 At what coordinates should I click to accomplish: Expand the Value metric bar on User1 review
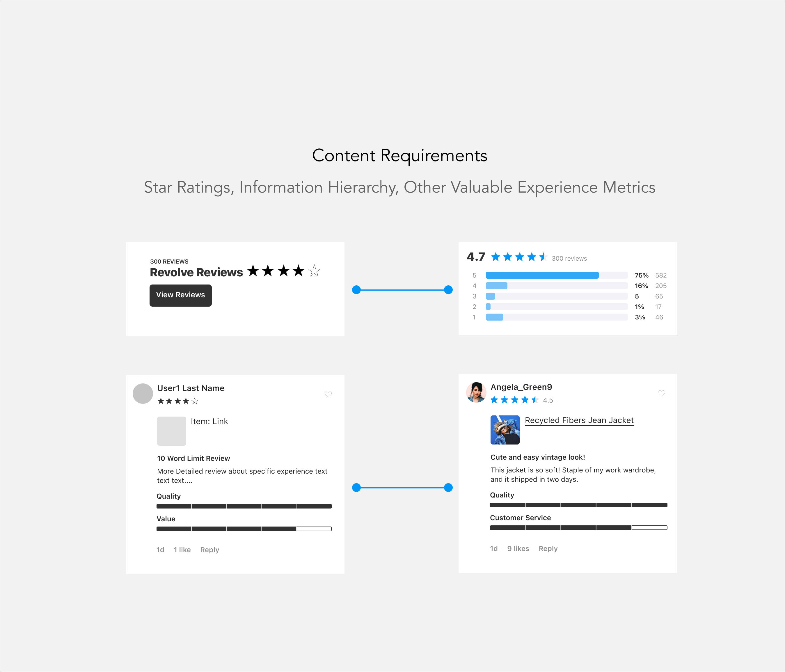244,529
